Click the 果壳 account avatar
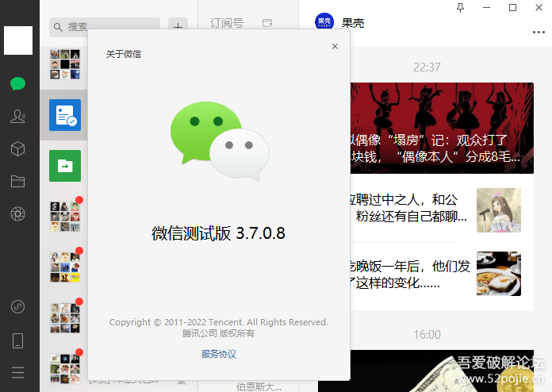Image resolution: width=552 pixels, height=392 pixels. tap(324, 22)
